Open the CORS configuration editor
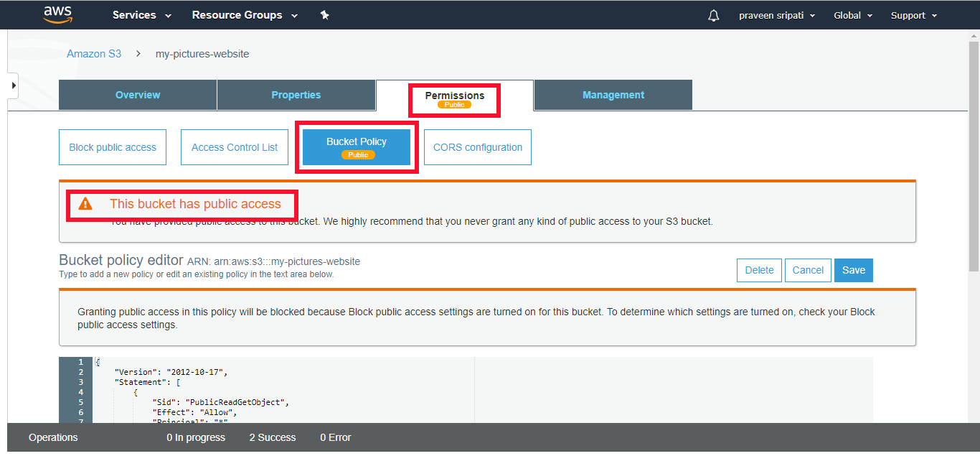 coord(477,146)
